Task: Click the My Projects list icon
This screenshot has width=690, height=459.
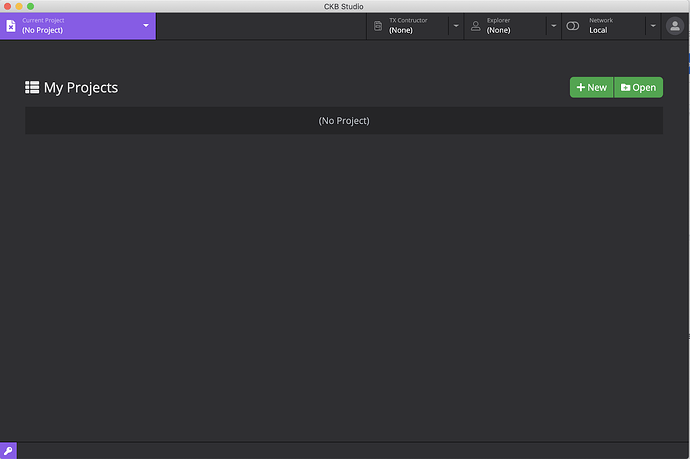Action: coord(32,87)
